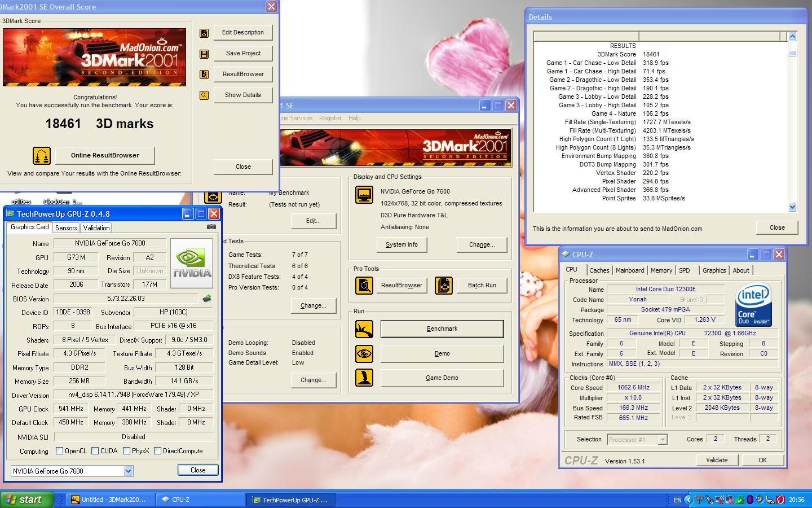Viewport: 812px width, 508px height.
Task: Switch to GPU-Z Sensors tab
Action: tap(66, 228)
